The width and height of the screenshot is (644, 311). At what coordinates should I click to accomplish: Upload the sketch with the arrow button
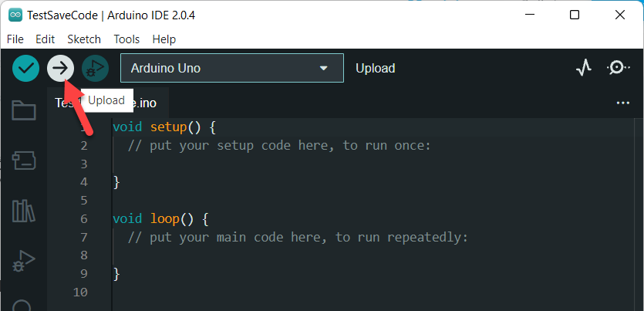60,68
